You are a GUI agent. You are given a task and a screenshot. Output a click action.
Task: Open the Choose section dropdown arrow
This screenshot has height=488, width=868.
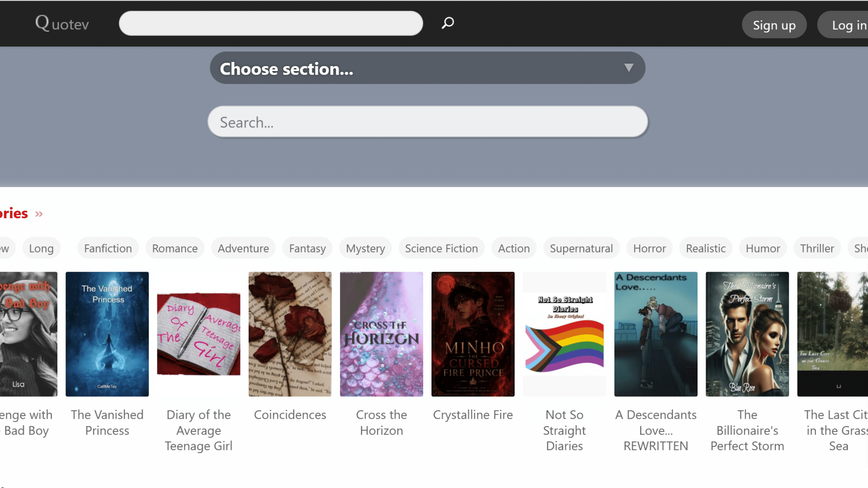[x=628, y=68]
